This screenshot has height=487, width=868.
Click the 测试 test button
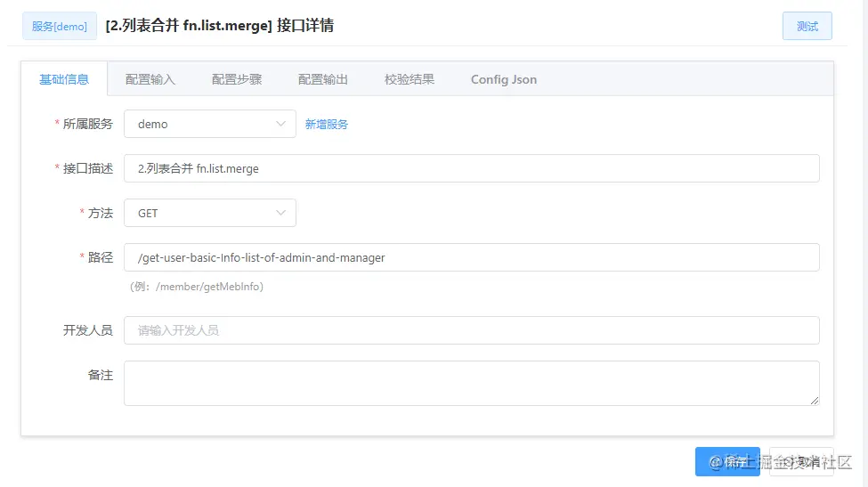click(807, 26)
